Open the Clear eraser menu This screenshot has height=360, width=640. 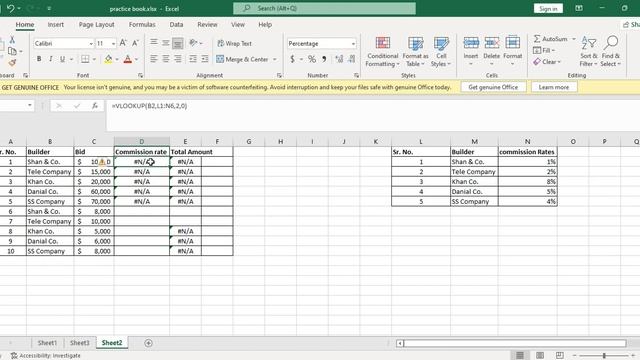(547, 62)
